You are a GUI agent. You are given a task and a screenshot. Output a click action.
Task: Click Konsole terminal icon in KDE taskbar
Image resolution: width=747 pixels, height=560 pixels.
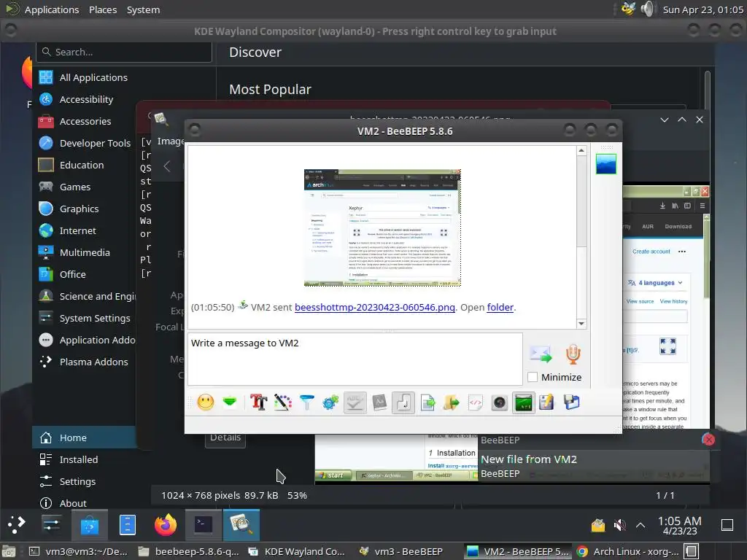pos(204,525)
